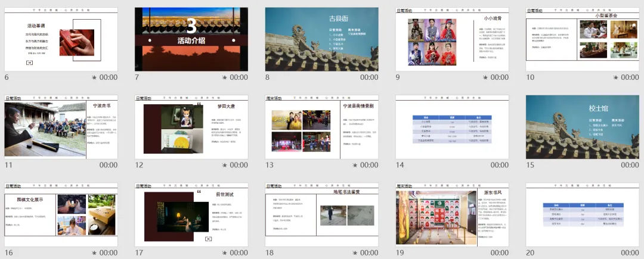Screen dimensions: 644x259
Task: Click the transition star icon under slide 16
Action: [x=94, y=253]
